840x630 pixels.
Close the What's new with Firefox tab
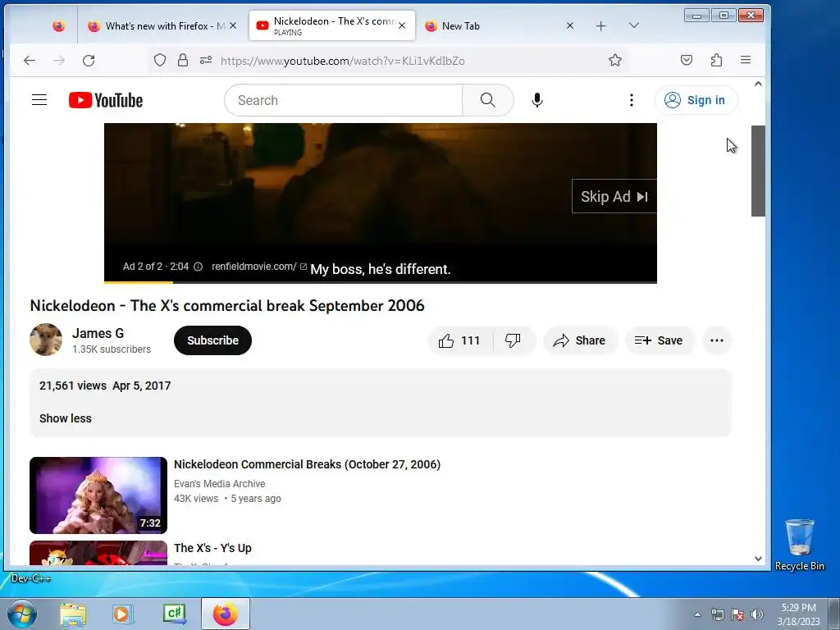coord(233,25)
